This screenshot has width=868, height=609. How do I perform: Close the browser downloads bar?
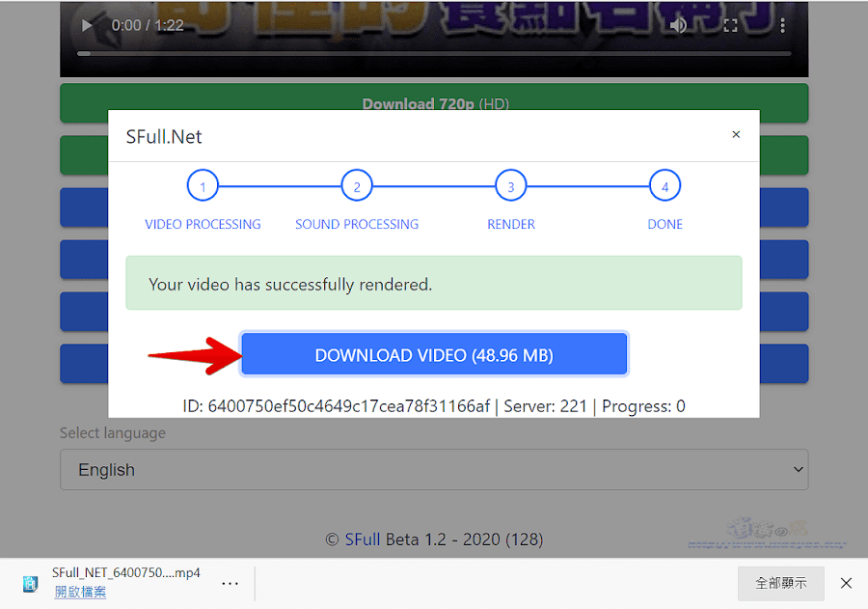pos(846,583)
